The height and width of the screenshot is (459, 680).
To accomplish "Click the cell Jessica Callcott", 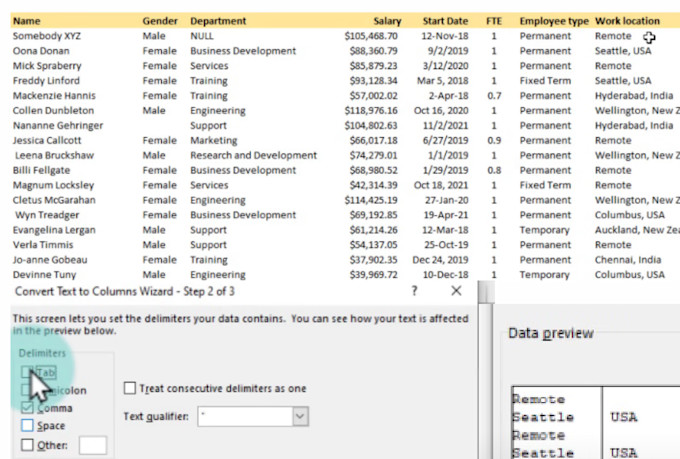I will pos(47,141).
